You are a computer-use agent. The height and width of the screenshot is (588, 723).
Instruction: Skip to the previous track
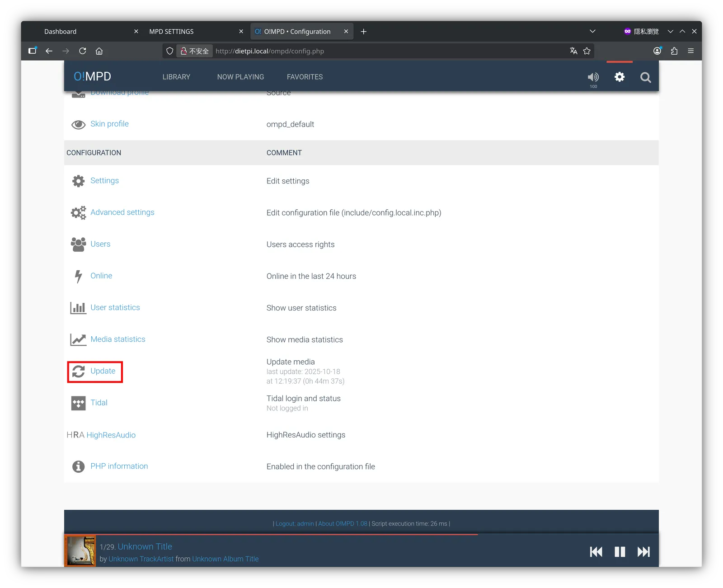click(596, 552)
